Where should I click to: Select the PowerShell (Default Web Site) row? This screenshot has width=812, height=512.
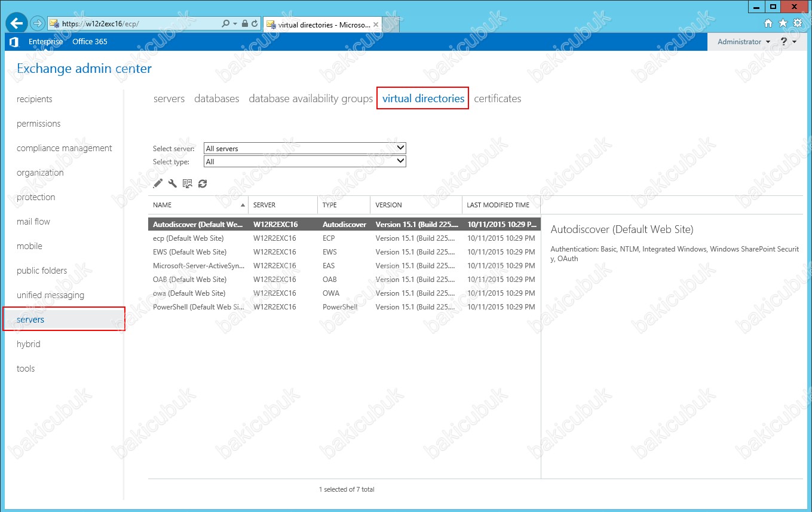pos(344,307)
